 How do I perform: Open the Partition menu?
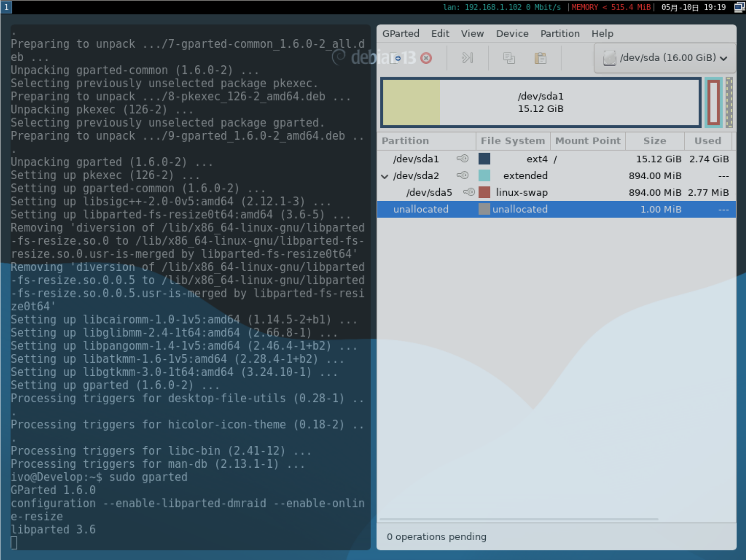tap(560, 34)
